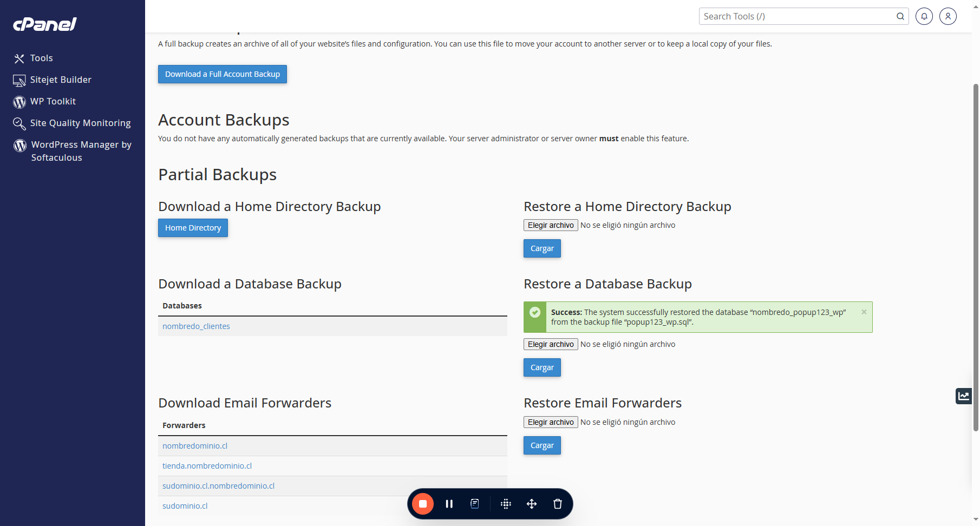Open Sitejet Builder in sidebar

[x=61, y=80]
